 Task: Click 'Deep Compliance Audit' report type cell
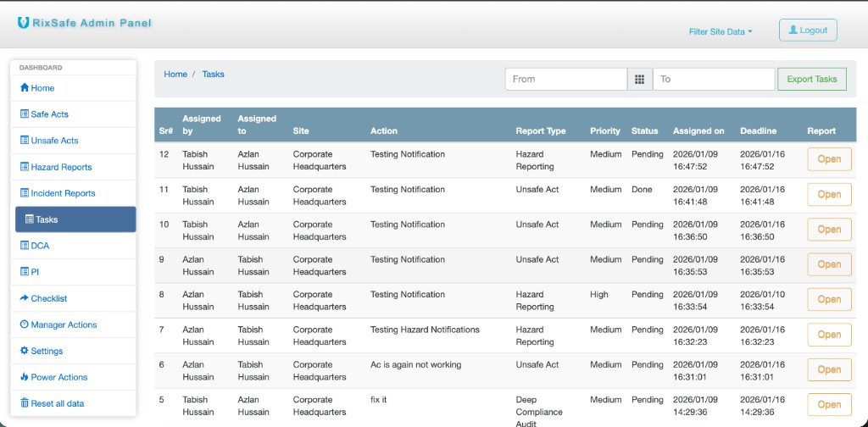tap(539, 412)
